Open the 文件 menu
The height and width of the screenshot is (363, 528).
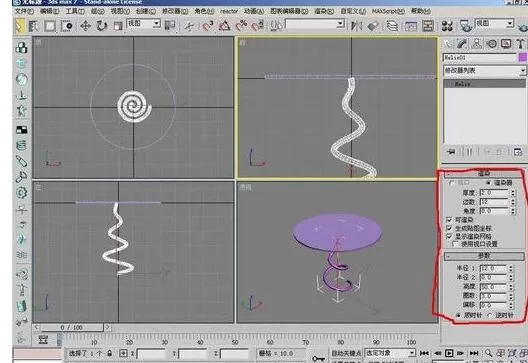(x=24, y=11)
